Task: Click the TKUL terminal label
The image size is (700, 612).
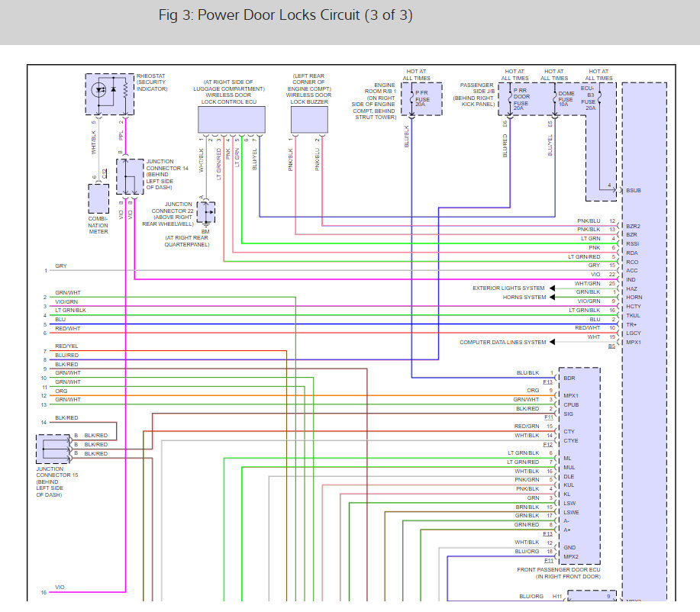Action: point(633,316)
